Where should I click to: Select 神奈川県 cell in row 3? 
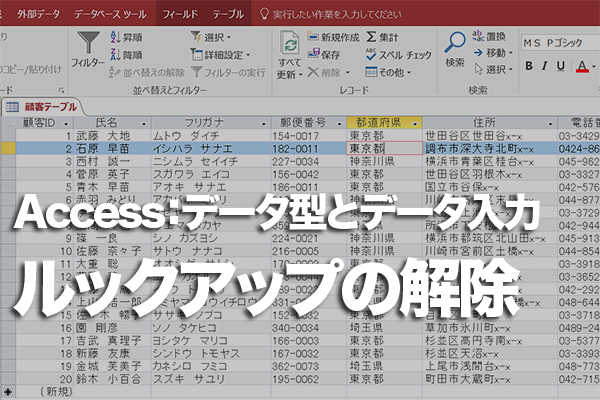(384, 162)
